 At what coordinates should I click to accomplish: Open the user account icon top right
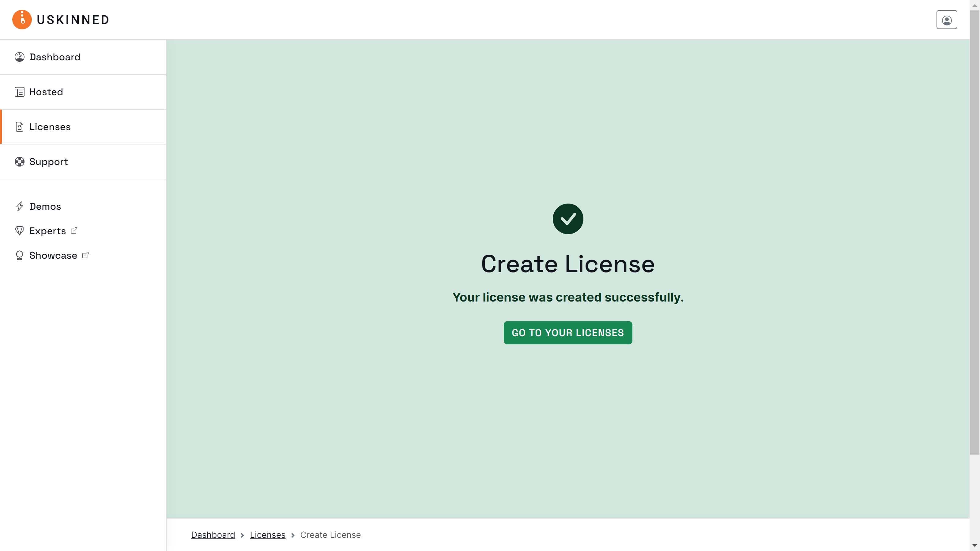947,19
